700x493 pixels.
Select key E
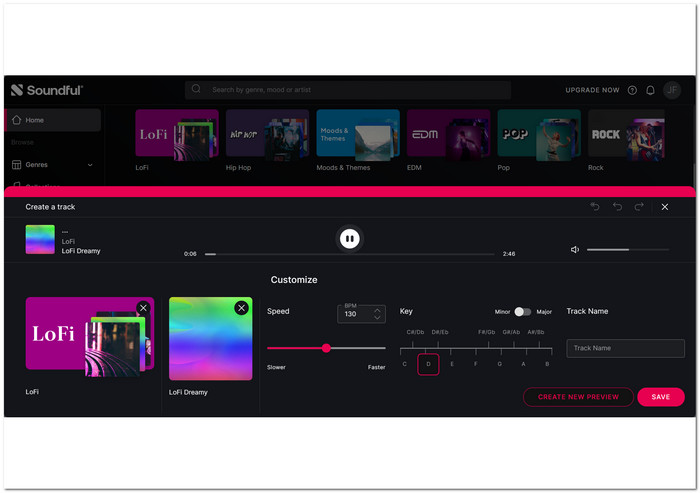point(452,364)
